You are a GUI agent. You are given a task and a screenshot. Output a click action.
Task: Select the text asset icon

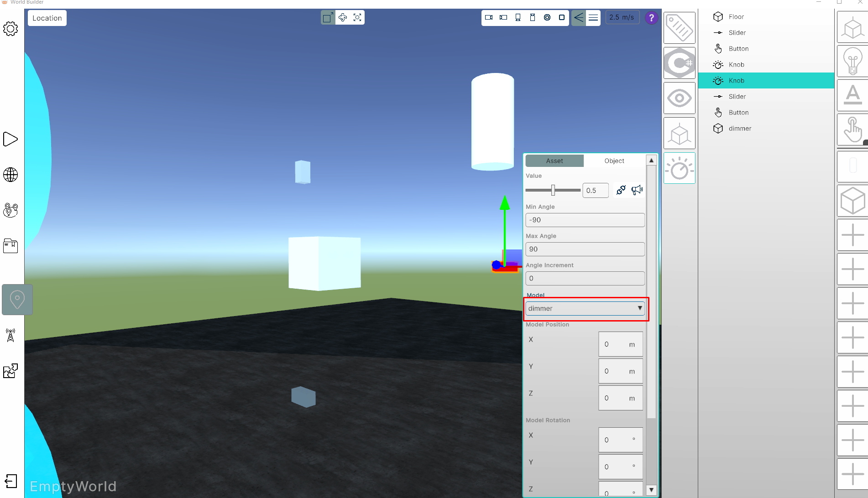coord(852,95)
